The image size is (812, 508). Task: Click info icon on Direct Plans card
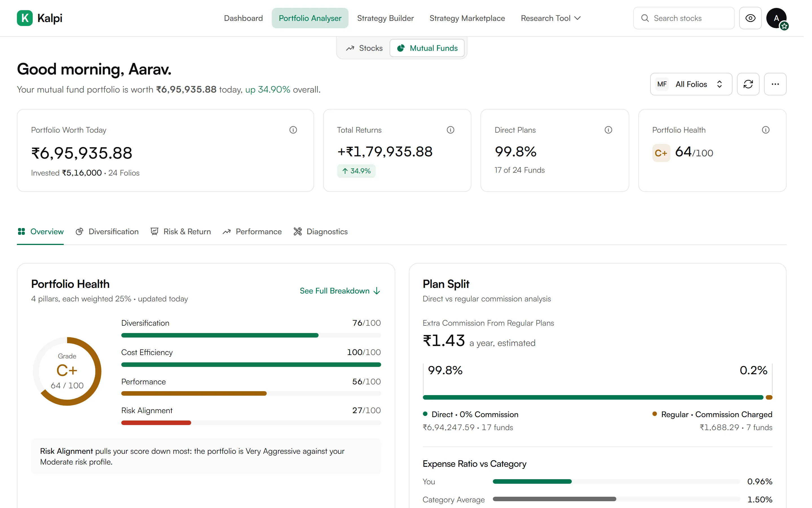point(608,130)
